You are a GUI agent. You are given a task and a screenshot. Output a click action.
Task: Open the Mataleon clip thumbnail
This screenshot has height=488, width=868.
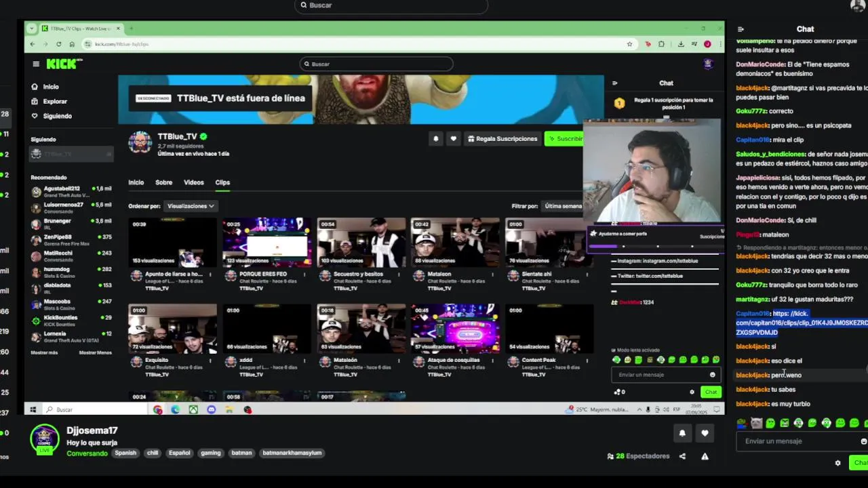(455, 243)
